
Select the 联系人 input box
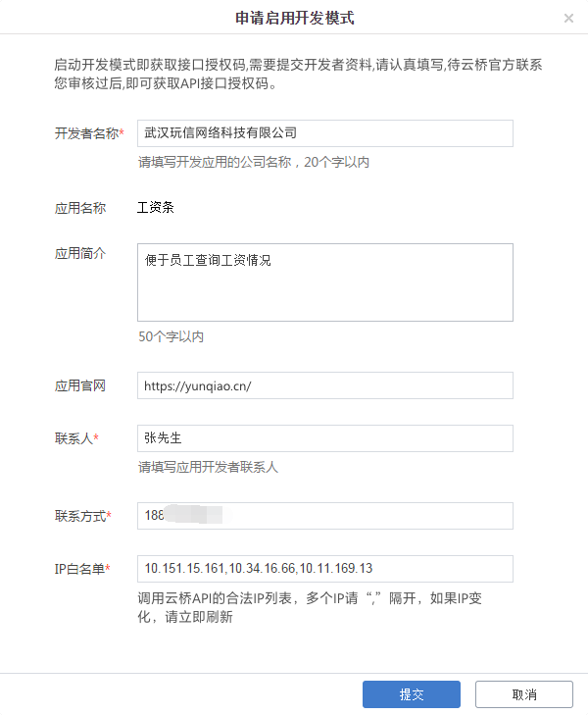[x=324, y=437]
